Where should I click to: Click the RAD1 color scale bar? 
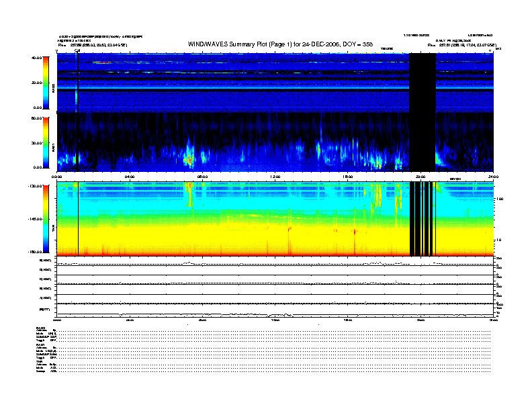click(x=46, y=142)
